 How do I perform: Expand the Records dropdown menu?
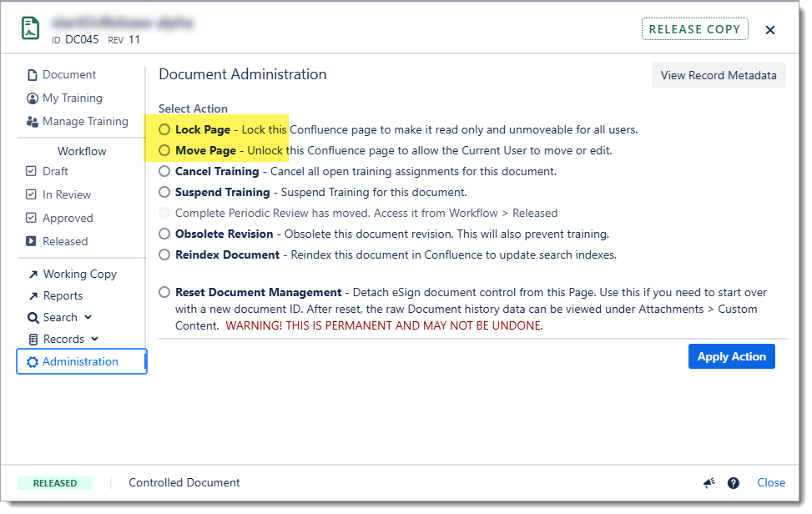(63, 340)
